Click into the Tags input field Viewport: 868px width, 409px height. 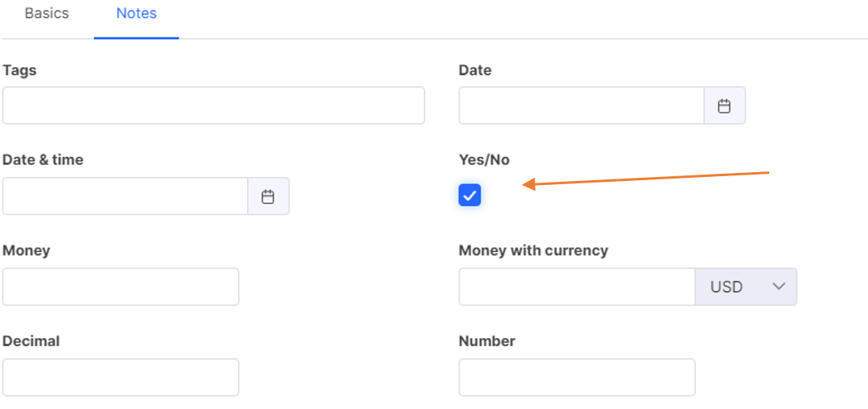click(213, 106)
